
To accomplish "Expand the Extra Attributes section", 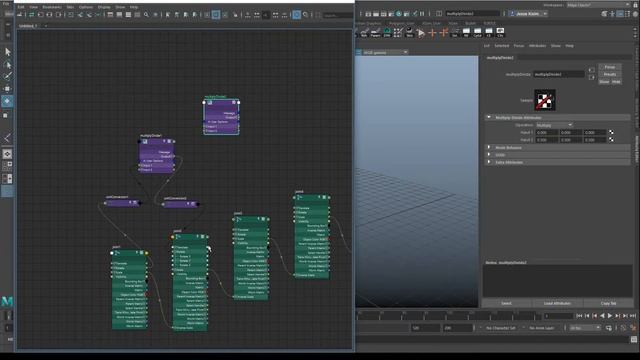I will point(489,162).
